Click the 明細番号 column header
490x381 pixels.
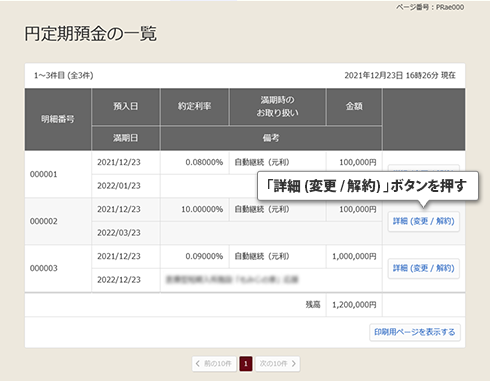click(x=58, y=119)
